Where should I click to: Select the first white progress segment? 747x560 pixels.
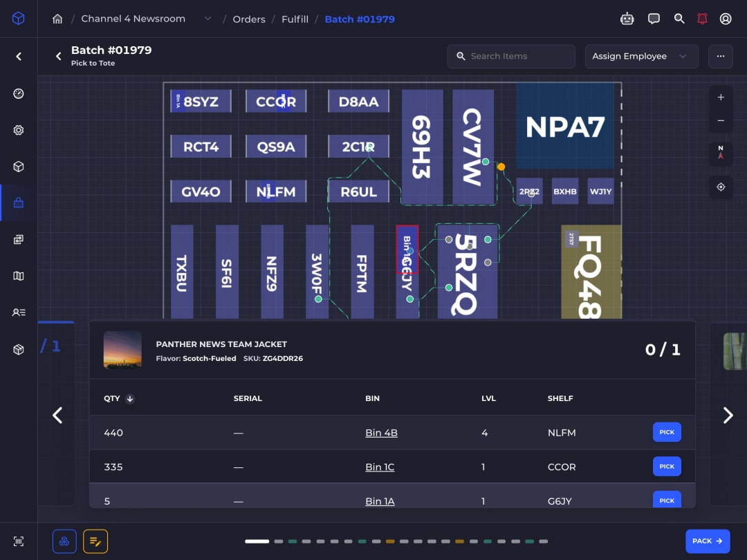pyautogui.click(x=257, y=541)
